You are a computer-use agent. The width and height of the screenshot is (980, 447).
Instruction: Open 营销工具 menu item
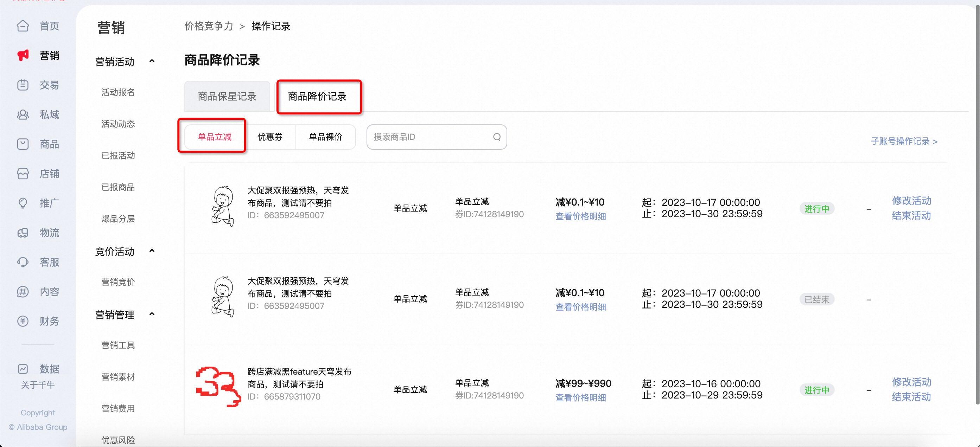click(118, 345)
